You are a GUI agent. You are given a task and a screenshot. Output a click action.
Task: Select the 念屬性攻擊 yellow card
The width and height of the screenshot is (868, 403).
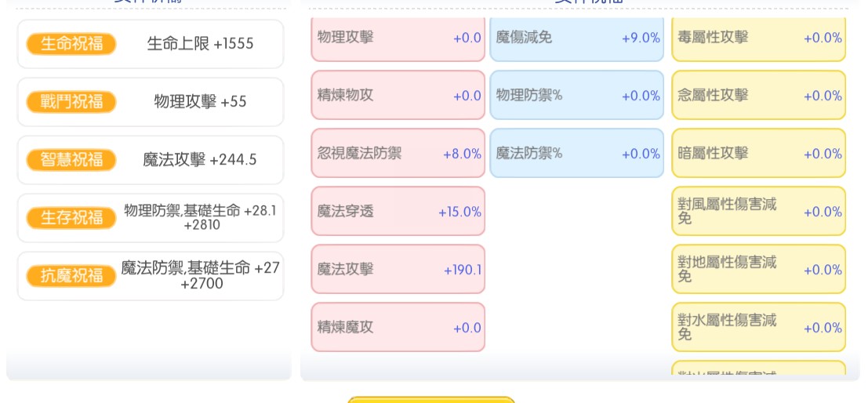coord(759,95)
